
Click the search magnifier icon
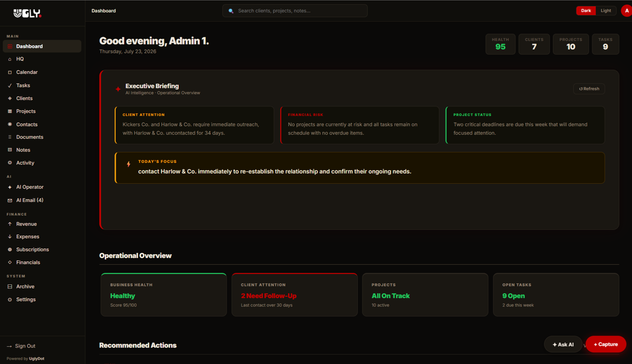coord(231,11)
